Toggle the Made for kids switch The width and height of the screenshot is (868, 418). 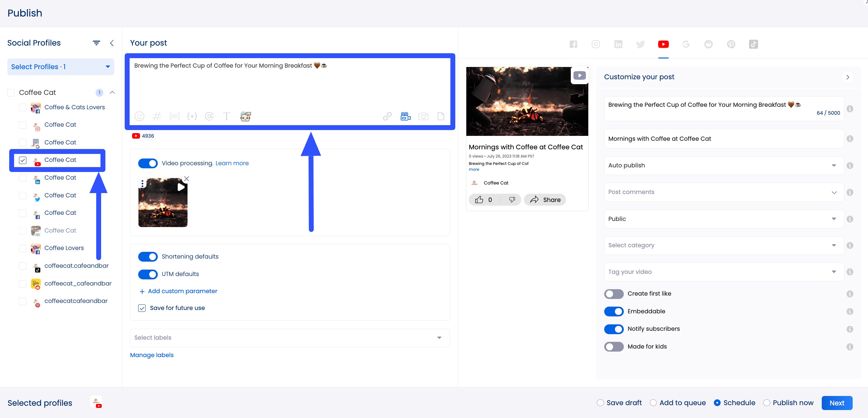tap(614, 347)
